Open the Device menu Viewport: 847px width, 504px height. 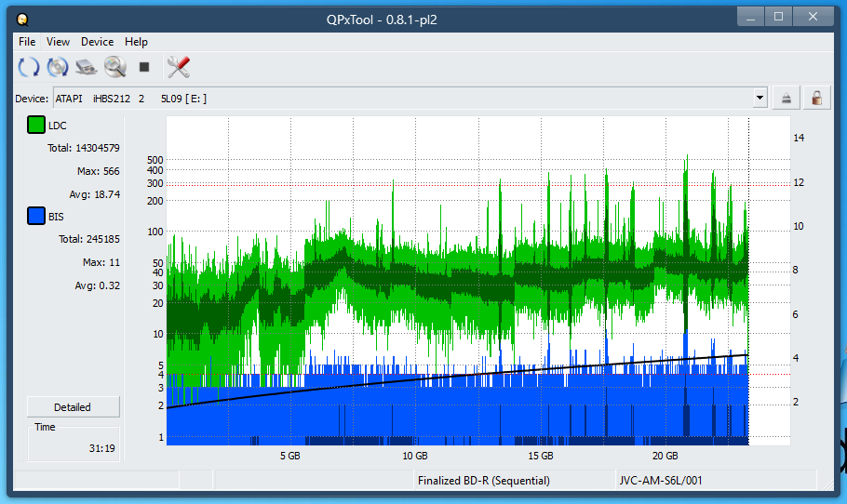[x=97, y=42]
